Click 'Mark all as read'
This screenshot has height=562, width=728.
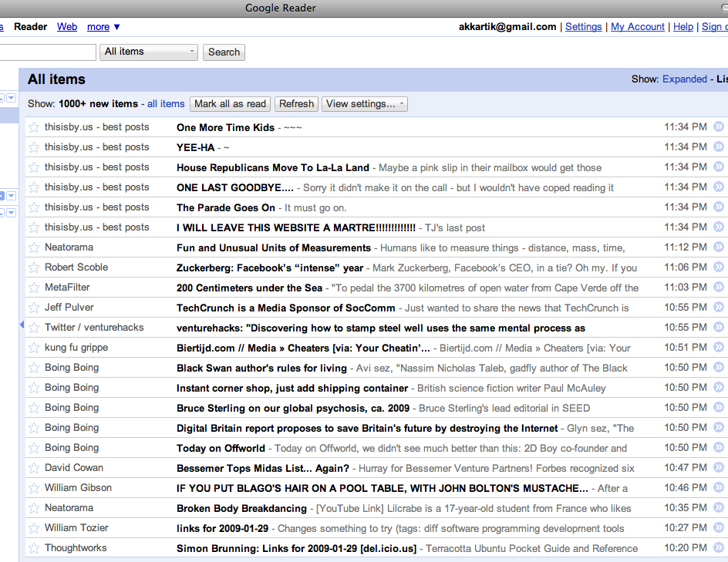231,104
